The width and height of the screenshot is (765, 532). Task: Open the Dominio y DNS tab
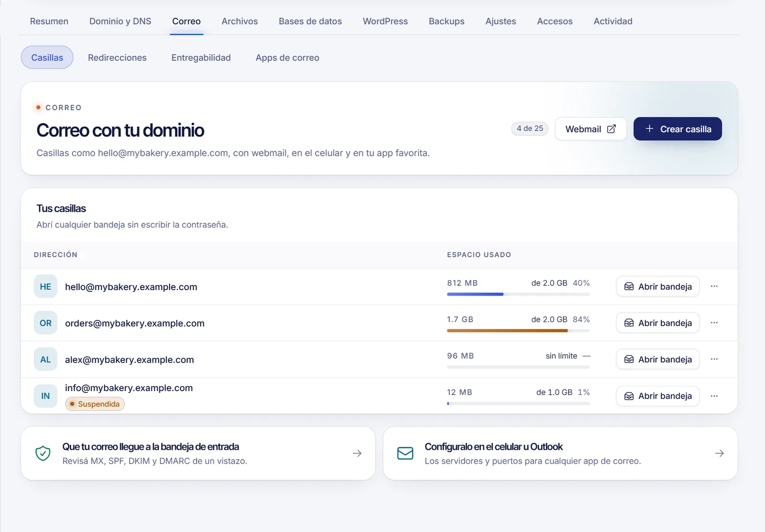pyautogui.click(x=120, y=21)
